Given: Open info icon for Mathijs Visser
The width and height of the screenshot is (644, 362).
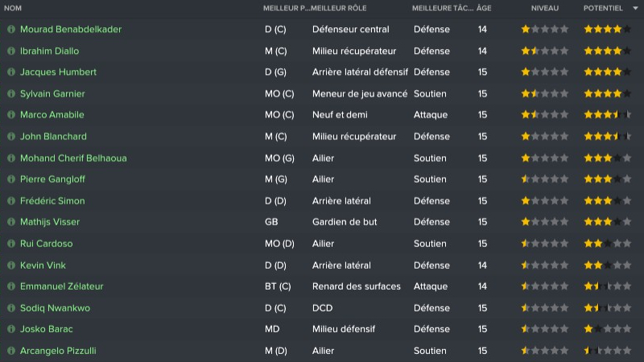Looking at the screenshot, I should (x=11, y=222).
